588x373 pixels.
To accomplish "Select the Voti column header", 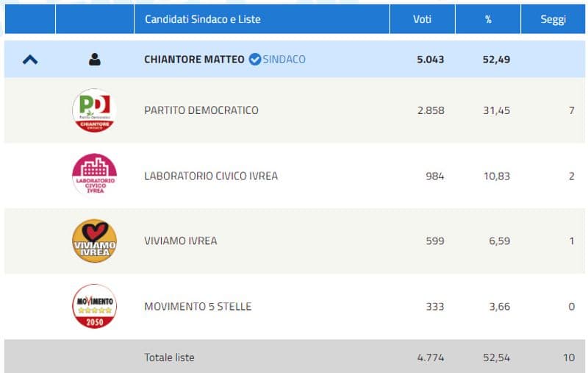I will 421,19.
